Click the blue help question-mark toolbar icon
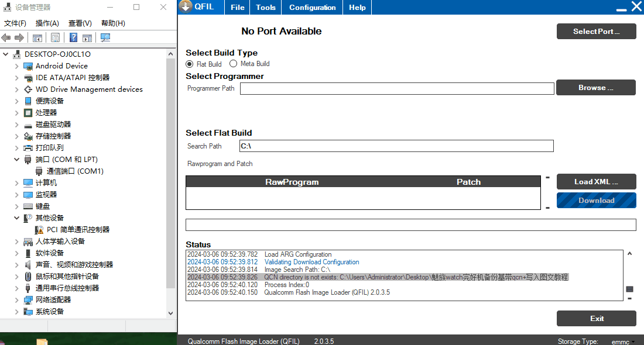 click(x=73, y=38)
